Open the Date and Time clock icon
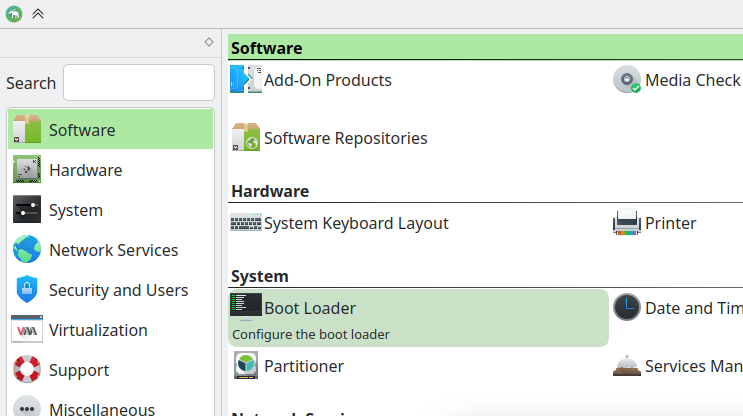 627,308
